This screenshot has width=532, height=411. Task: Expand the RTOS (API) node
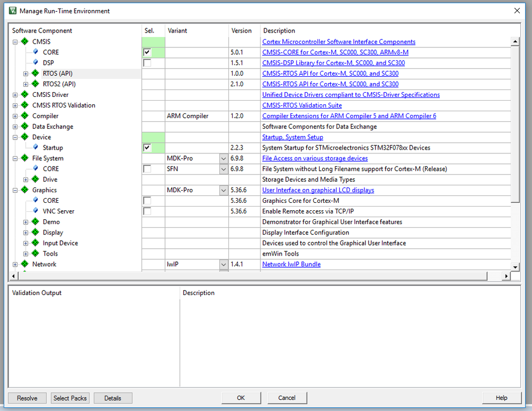coord(26,73)
